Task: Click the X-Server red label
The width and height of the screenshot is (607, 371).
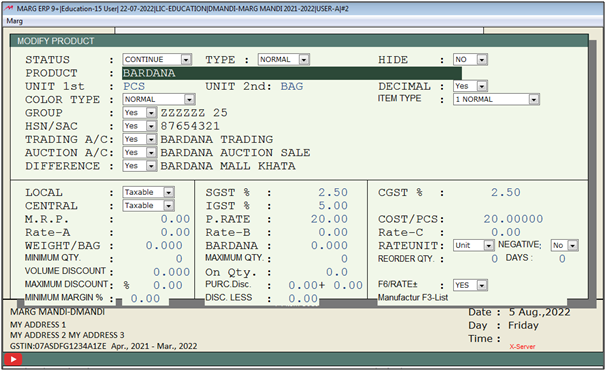Action: [522, 347]
